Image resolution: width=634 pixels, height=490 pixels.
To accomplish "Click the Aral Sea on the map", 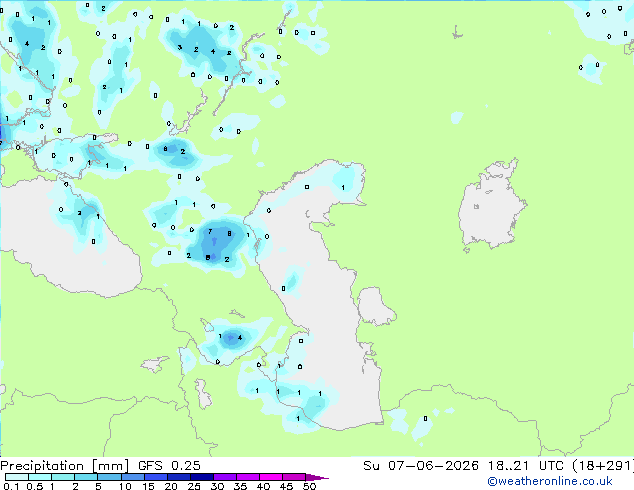I will (x=491, y=206).
